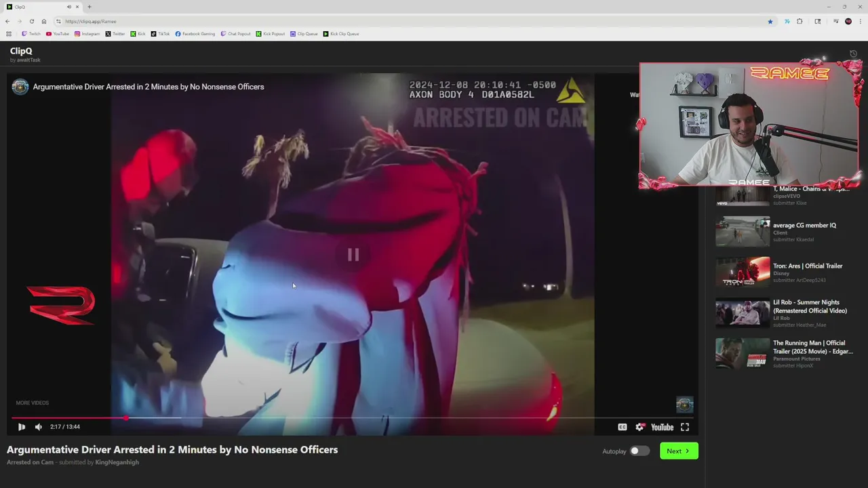Click the ClipQ logo heading

pyautogui.click(x=21, y=51)
